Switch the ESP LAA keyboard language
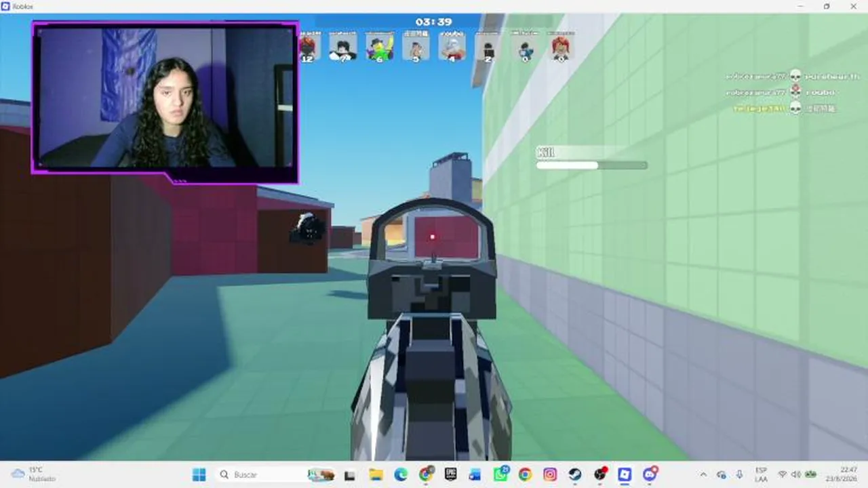Screen dimensions: 868x488 click(x=761, y=474)
